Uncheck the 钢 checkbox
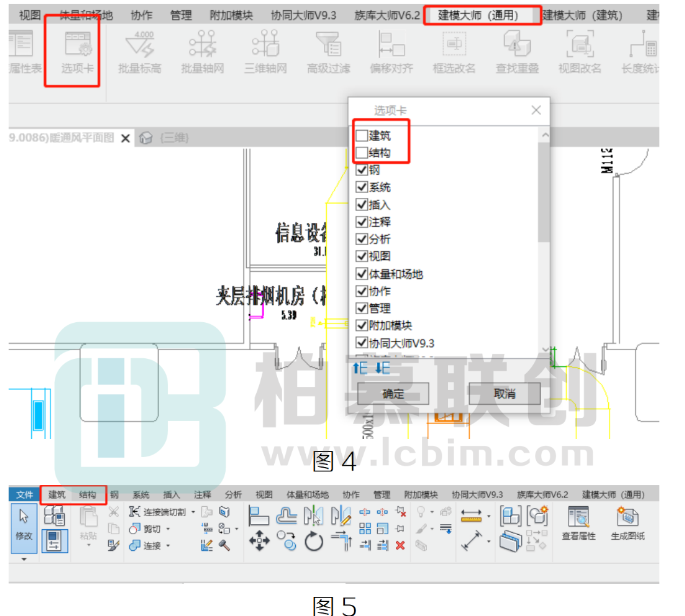Viewport: 685px width, 616px height. click(x=361, y=170)
